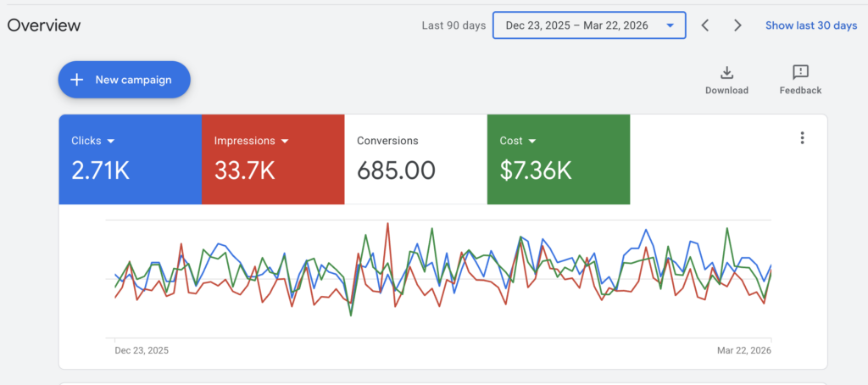Click the date range text field

(x=576, y=25)
